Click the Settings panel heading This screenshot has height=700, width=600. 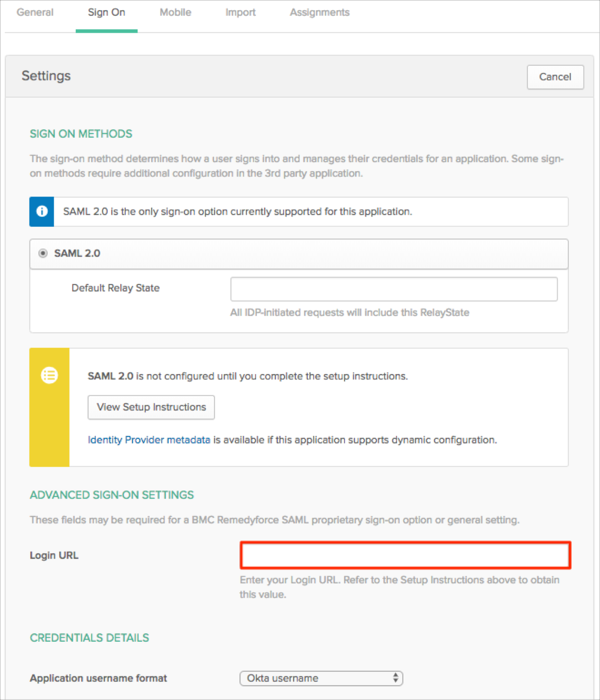(46, 76)
